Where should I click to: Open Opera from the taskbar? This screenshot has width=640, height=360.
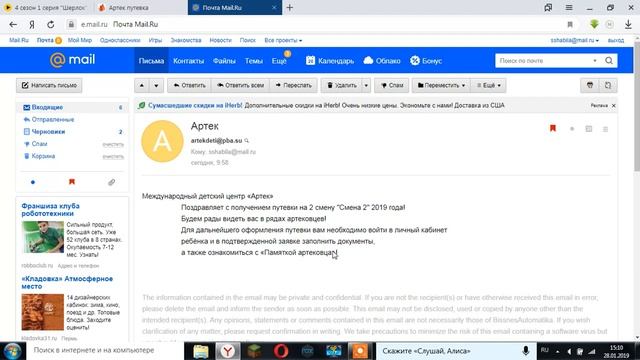point(281,351)
